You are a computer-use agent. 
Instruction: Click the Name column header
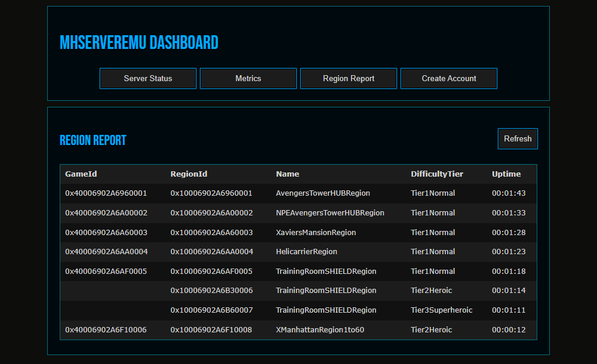(x=288, y=174)
